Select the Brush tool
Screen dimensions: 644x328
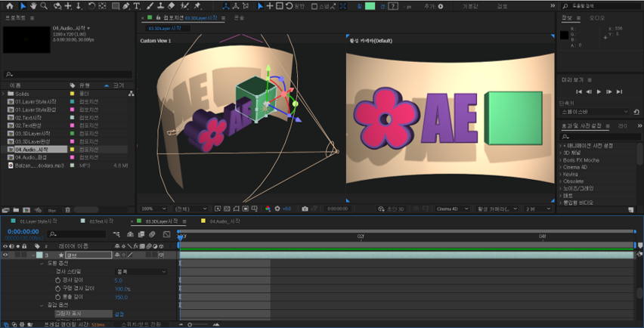[x=150, y=6]
